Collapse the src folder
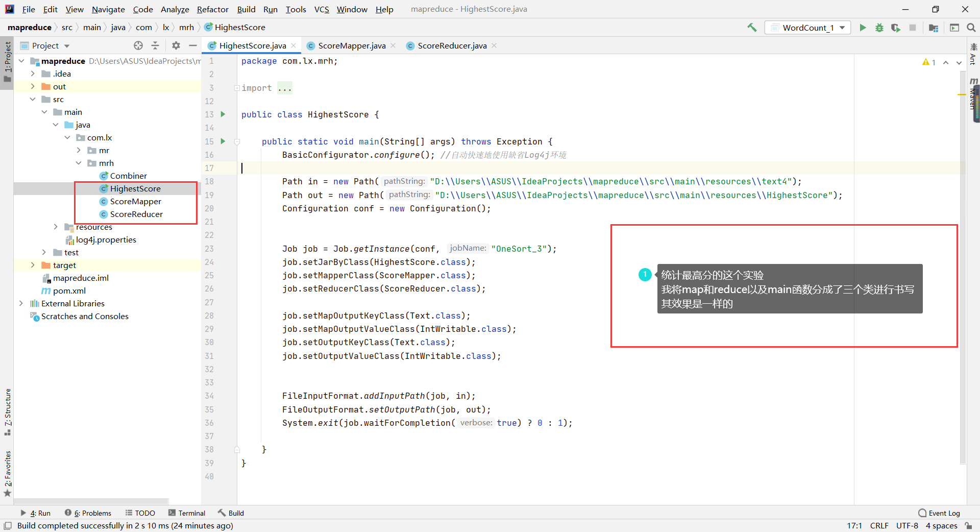The height and width of the screenshot is (532, 980). pyautogui.click(x=33, y=99)
